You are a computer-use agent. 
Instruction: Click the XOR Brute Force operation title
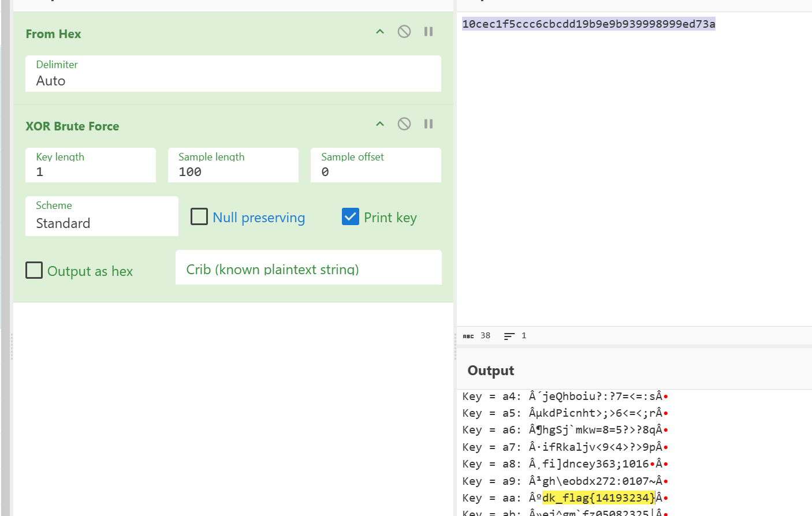72,126
